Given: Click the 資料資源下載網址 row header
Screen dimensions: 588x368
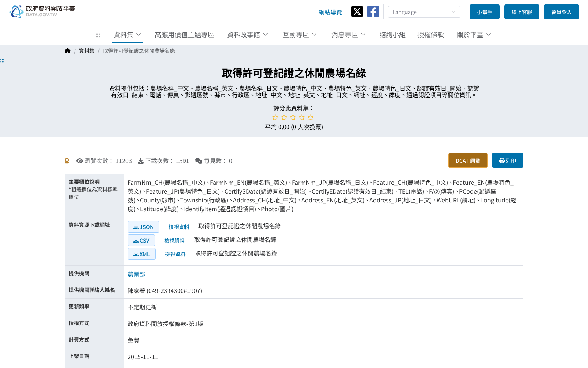Looking at the screenshot, I should pos(94,241).
